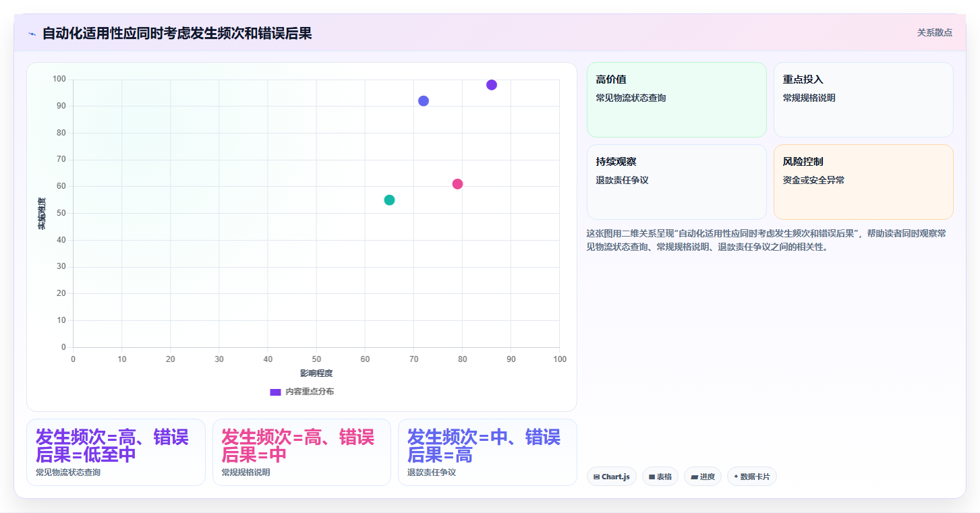The image size is (980, 513).
Task: Select the purple data point near 86
Action: click(x=492, y=85)
